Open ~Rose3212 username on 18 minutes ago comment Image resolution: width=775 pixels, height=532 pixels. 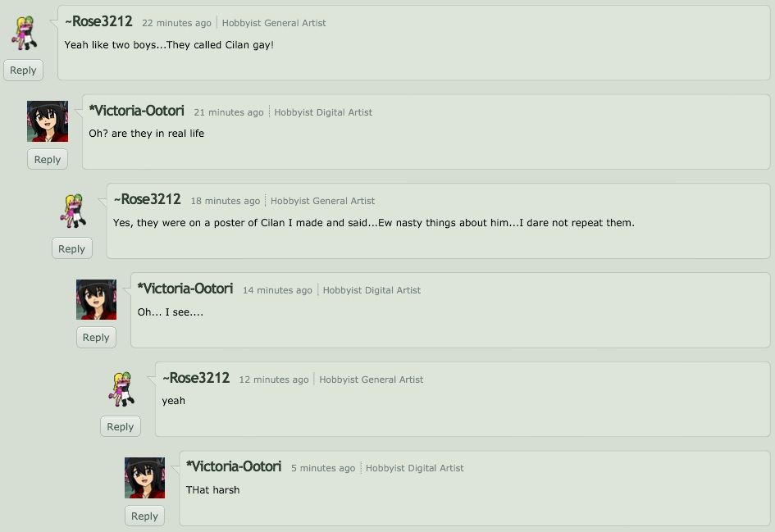point(148,199)
